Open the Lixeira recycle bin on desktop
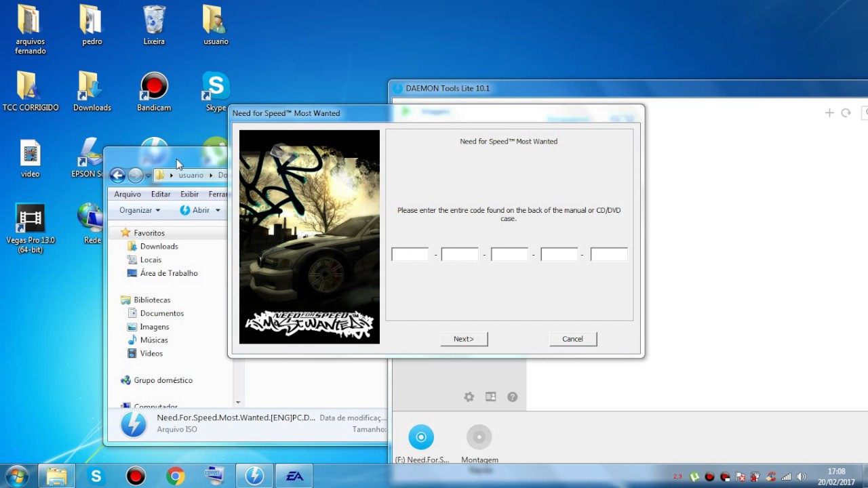This screenshot has width=868, height=488. click(154, 25)
